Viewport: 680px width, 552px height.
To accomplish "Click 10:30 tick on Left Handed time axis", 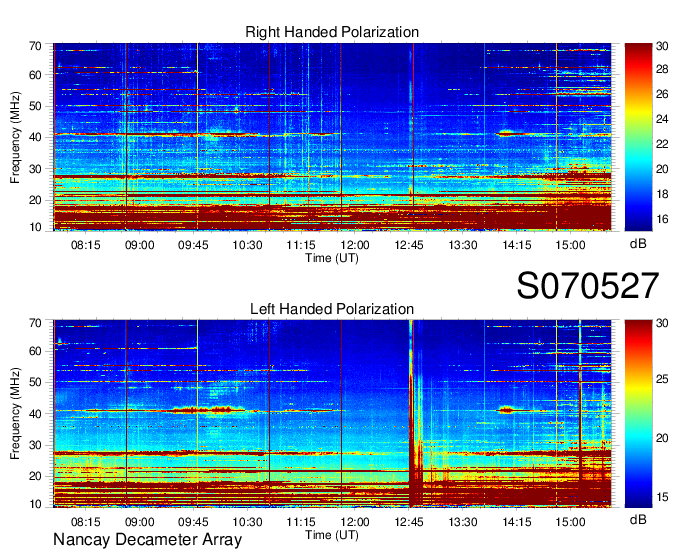I will tap(247, 522).
